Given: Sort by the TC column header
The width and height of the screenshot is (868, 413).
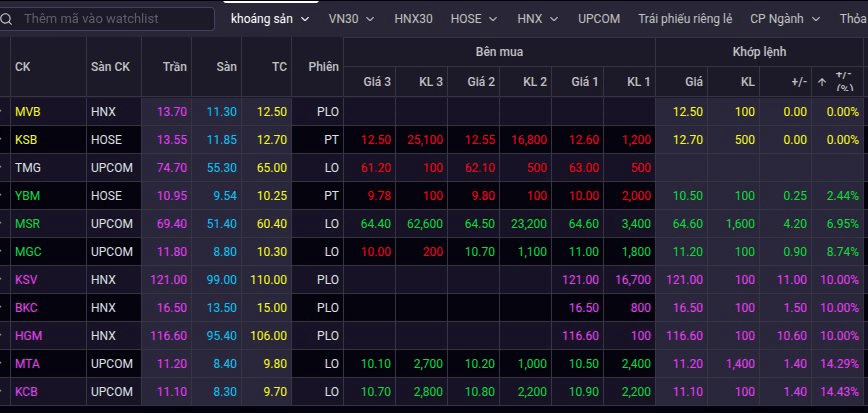Looking at the screenshot, I should tap(280, 67).
